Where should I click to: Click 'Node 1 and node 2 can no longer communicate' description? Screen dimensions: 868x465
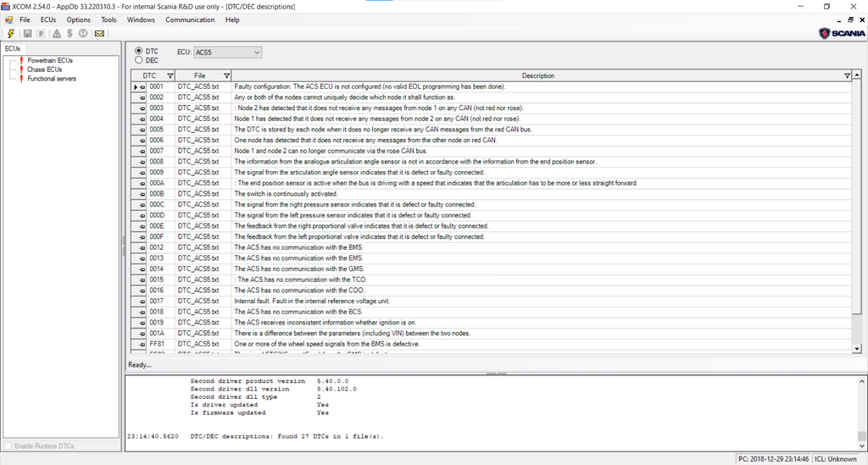[x=331, y=151]
